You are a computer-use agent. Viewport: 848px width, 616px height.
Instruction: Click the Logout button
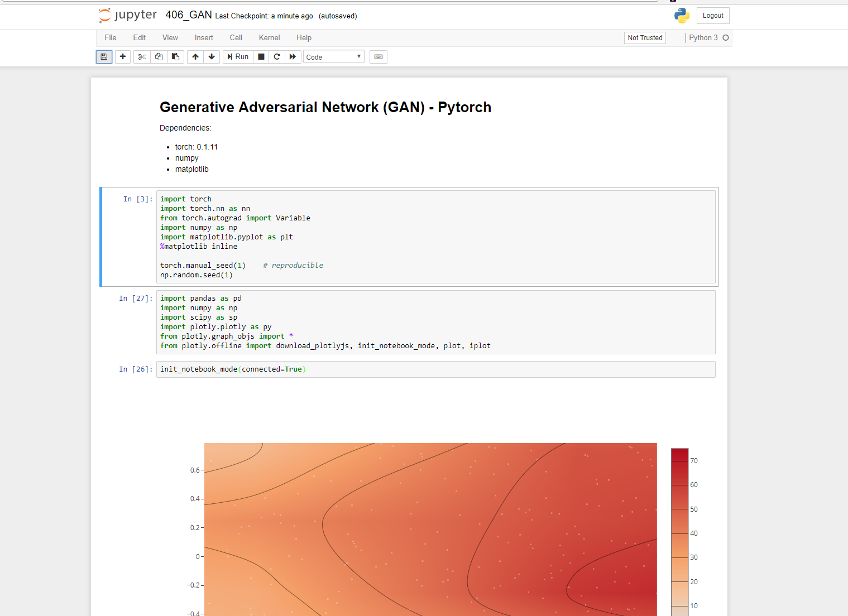(x=713, y=15)
